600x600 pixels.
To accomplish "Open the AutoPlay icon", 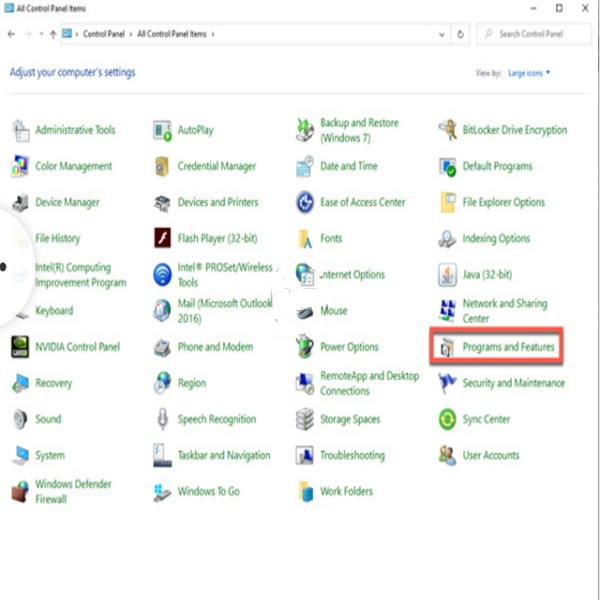I will point(162,130).
